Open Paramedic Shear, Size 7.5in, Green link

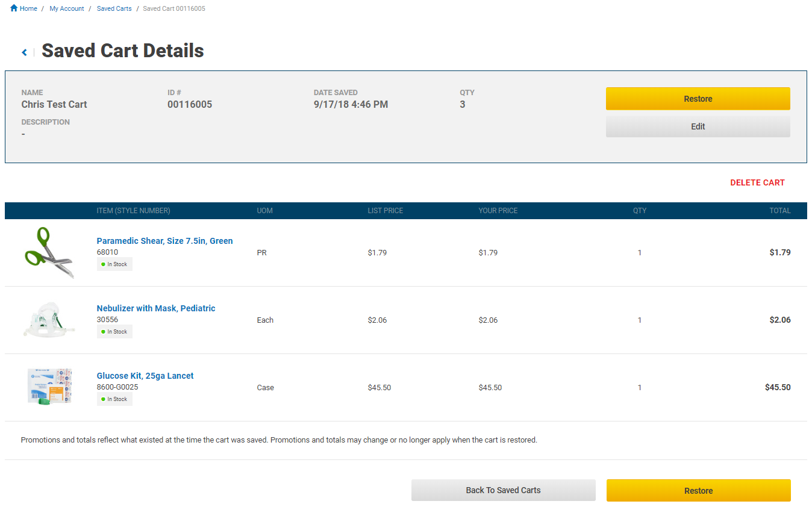pyautogui.click(x=164, y=241)
